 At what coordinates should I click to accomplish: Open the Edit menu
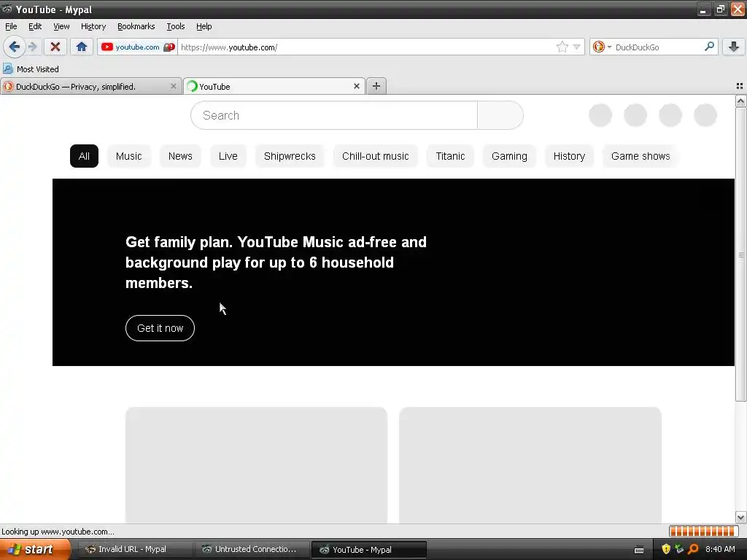(35, 26)
